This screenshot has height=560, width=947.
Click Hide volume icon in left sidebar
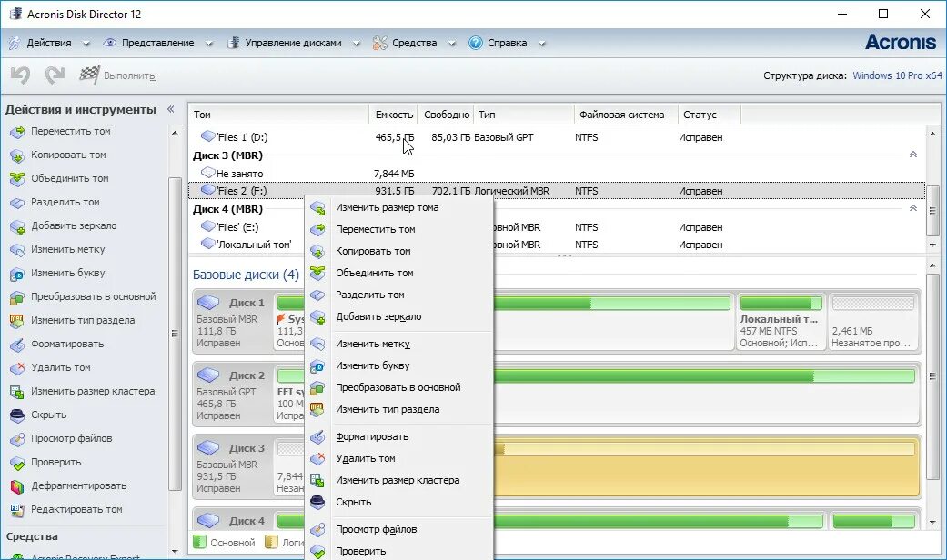17,415
